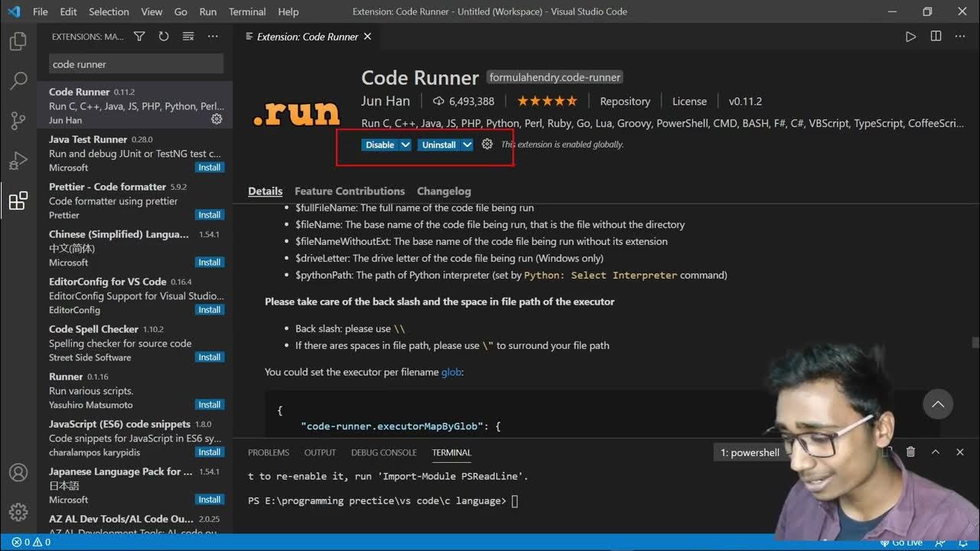Open the Terminal menu
Screen dimensions: 980x551
pyautogui.click(x=247, y=11)
